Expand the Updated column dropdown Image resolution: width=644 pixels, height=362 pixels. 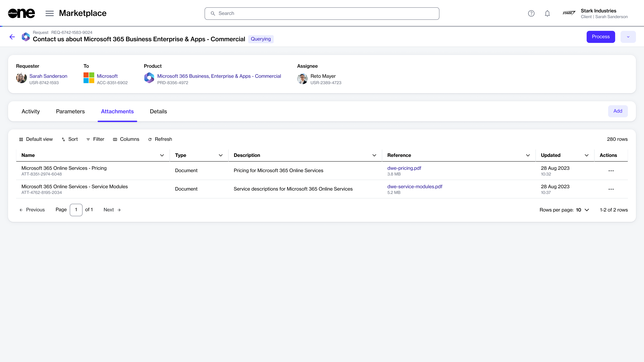[x=586, y=155]
